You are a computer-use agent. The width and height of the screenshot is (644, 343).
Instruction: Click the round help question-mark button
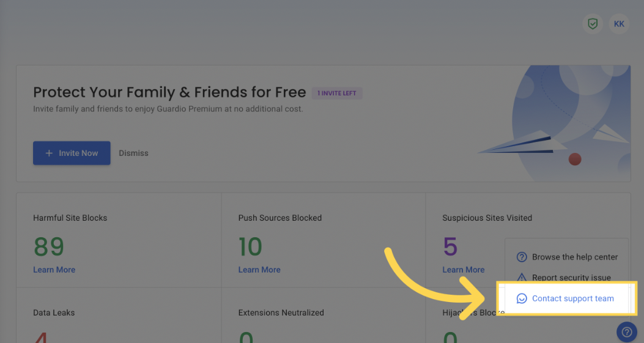pos(627,331)
